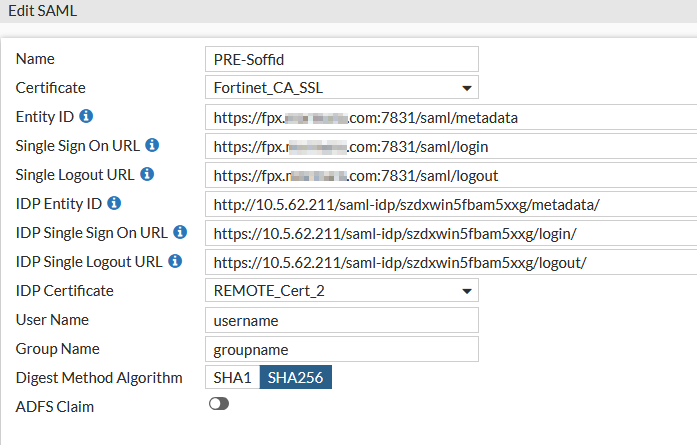The image size is (697, 445).
Task: Click the User Name input field
Action: click(341, 320)
